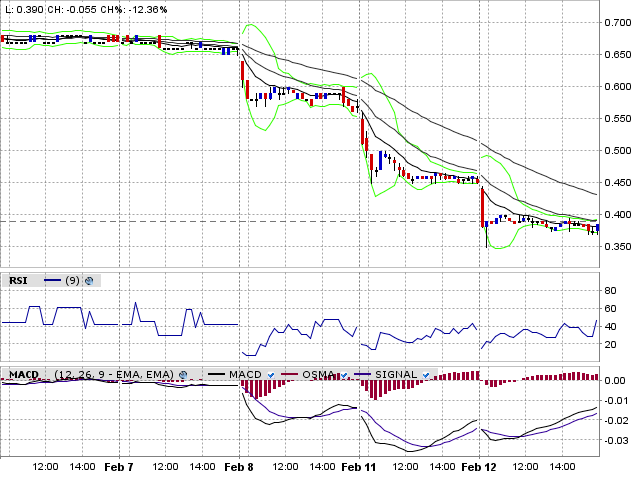Screen dimensions: 640x480
Task: Toggle the MACD line checkbox
Action: [271, 375]
